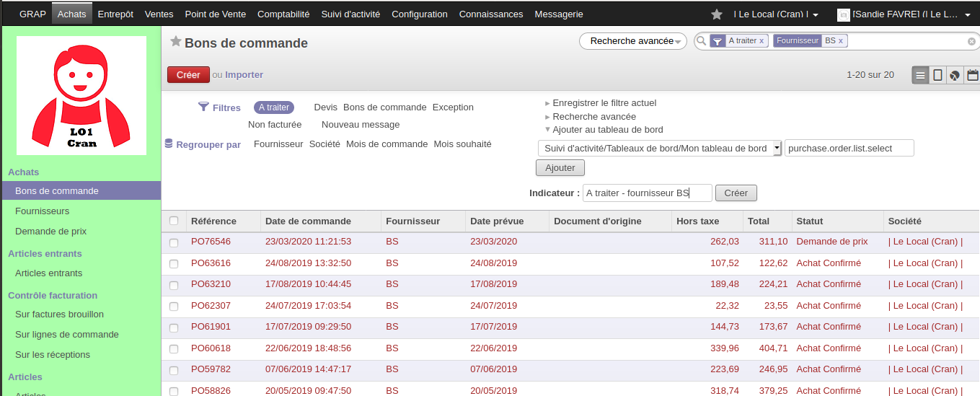Open the dashboard selection combo box
This screenshot has width=980, height=396.
click(660, 148)
